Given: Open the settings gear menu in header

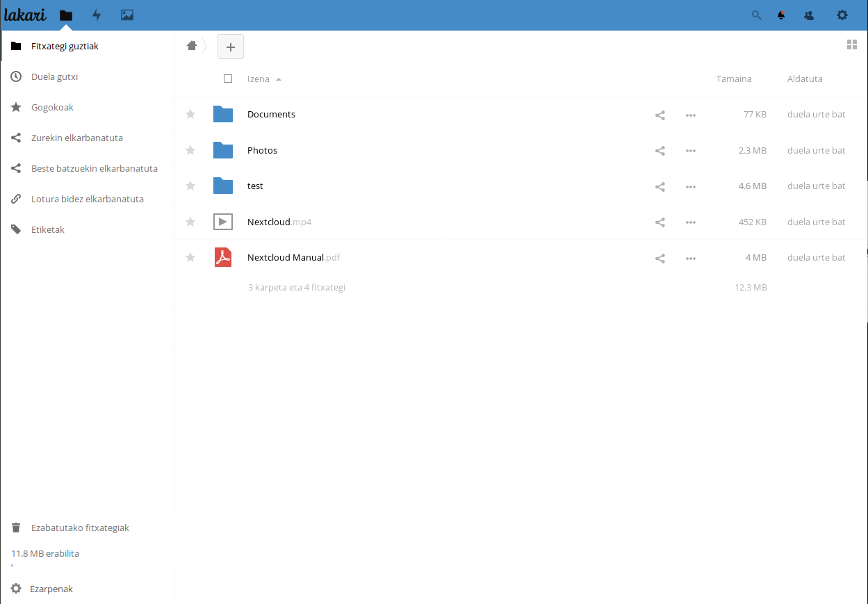Looking at the screenshot, I should [842, 15].
